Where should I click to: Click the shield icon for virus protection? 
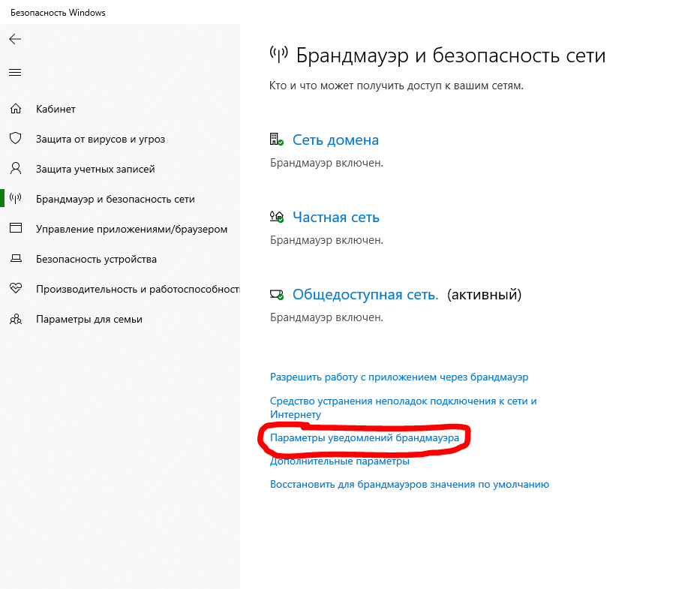[x=16, y=138]
